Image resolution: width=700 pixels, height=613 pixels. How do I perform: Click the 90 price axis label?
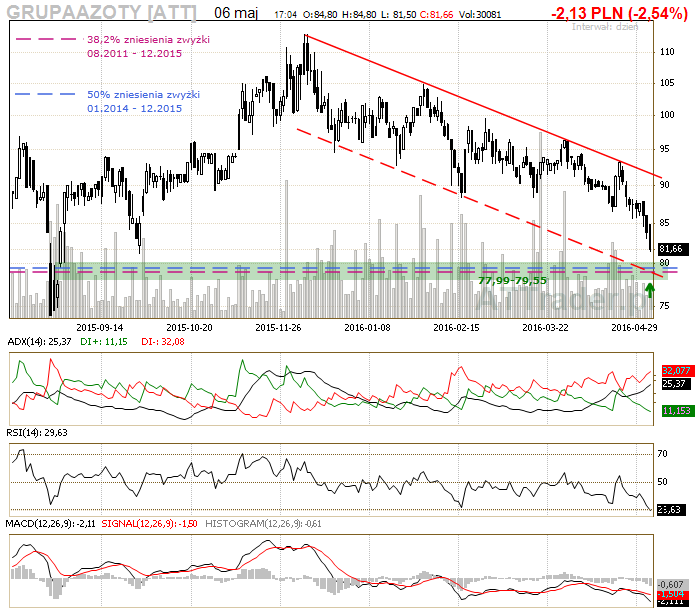[x=665, y=185]
